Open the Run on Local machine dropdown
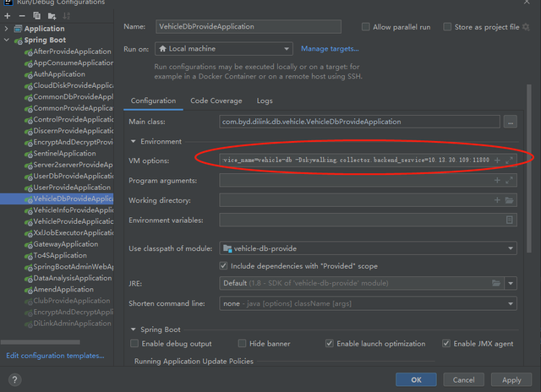This screenshot has width=541, height=392. (x=224, y=49)
